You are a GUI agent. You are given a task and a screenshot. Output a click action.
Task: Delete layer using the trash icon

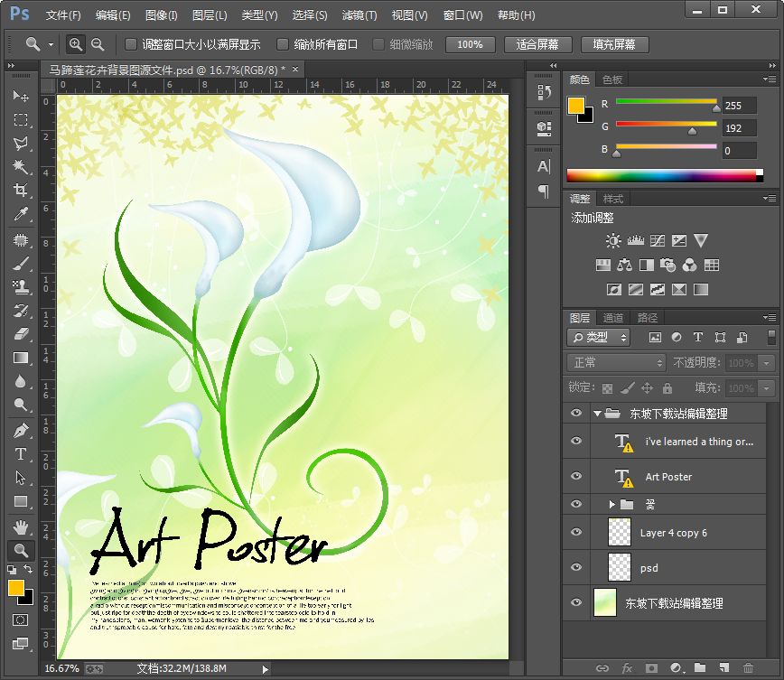click(x=748, y=668)
